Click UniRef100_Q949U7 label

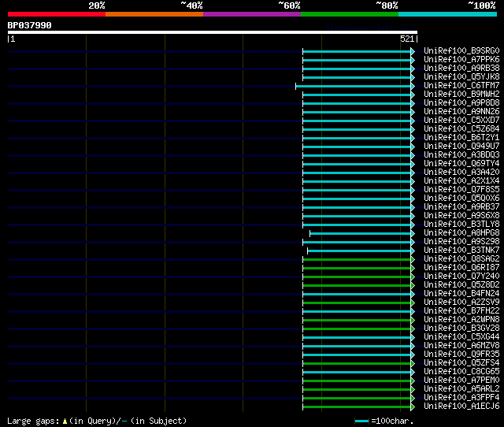click(x=461, y=147)
